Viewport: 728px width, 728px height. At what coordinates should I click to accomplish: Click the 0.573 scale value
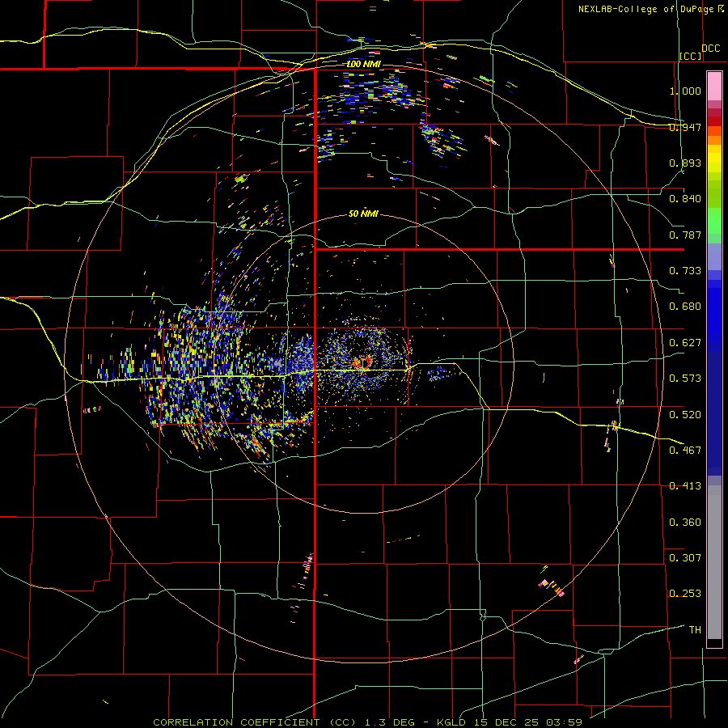[x=685, y=379]
